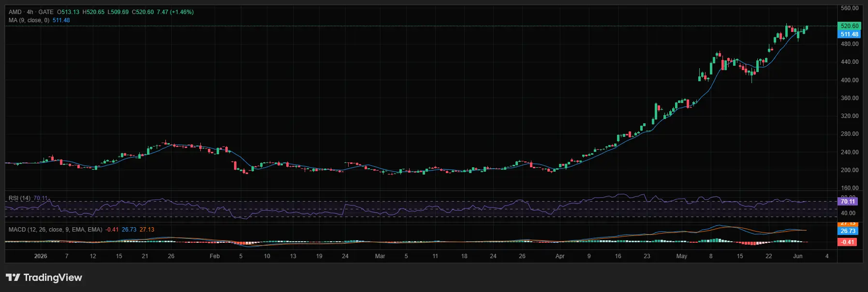Click the 280.00 price axis label
This screenshot has width=868, height=292.
coord(850,134)
